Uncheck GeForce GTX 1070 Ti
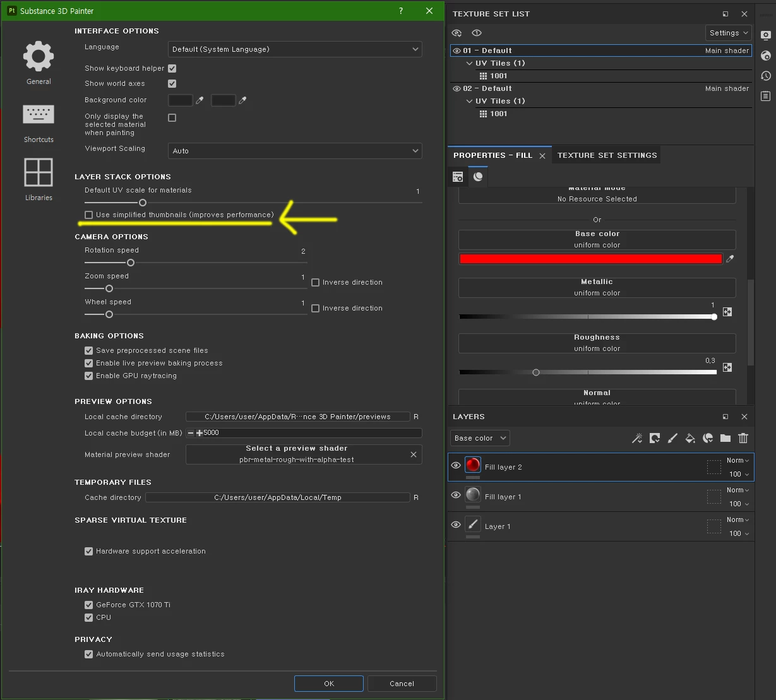Image resolution: width=776 pixels, height=700 pixels. pyautogui.click(x=88, y=605)
